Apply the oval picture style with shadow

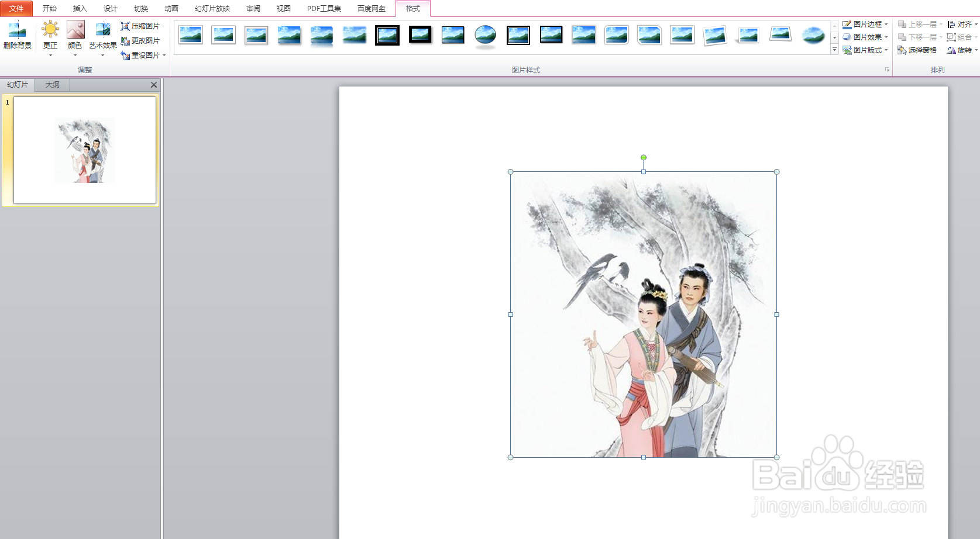click(x=486, y=36)
